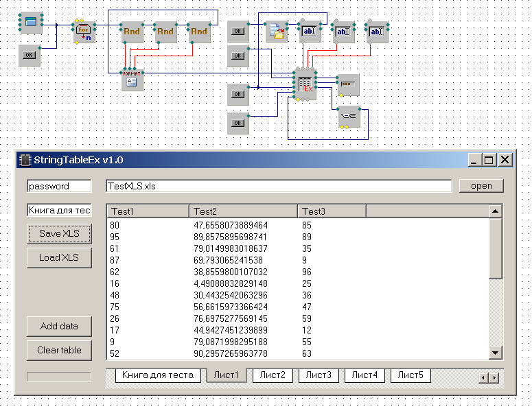Select the Test3 cell with value 63

307,353
